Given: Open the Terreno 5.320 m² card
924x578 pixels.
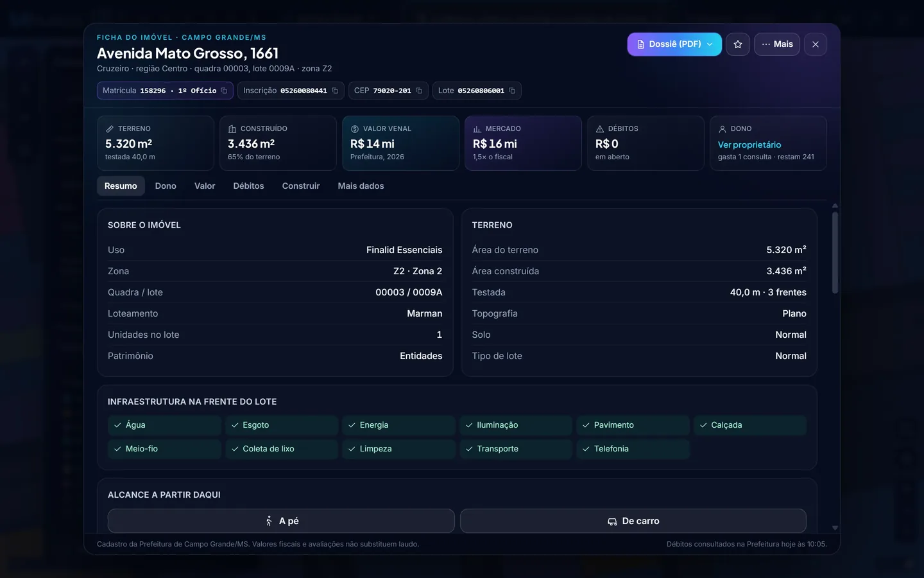Looking at the screenshot, I should pos(155,143).
